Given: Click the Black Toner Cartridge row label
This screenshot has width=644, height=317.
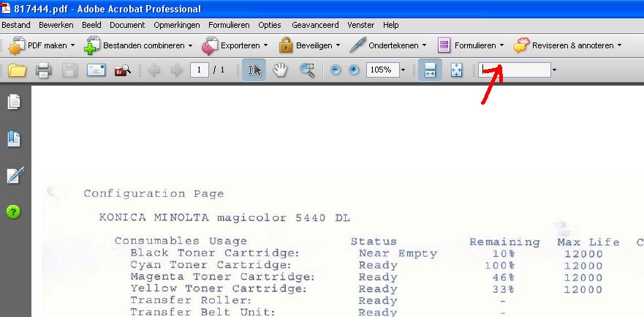Looking at the screenshot, I should (x=215, y=253).
